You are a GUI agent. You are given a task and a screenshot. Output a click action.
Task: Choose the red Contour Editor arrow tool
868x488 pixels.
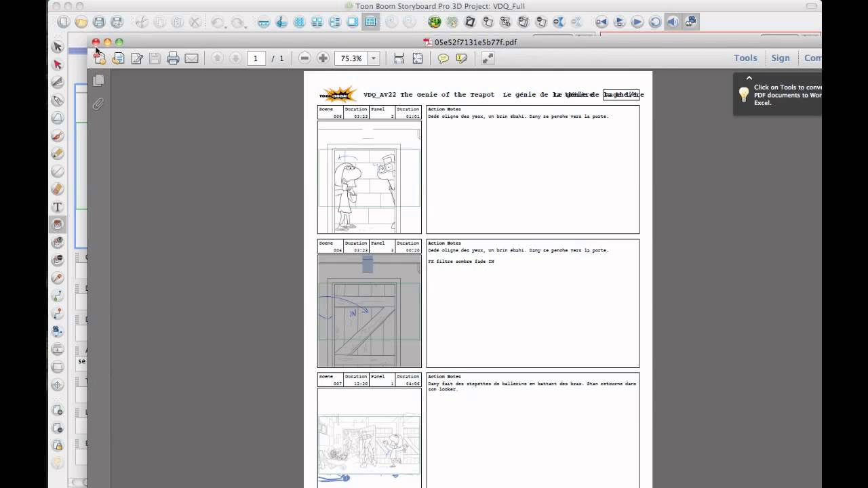pyautogui.click(x=58, y=64)
